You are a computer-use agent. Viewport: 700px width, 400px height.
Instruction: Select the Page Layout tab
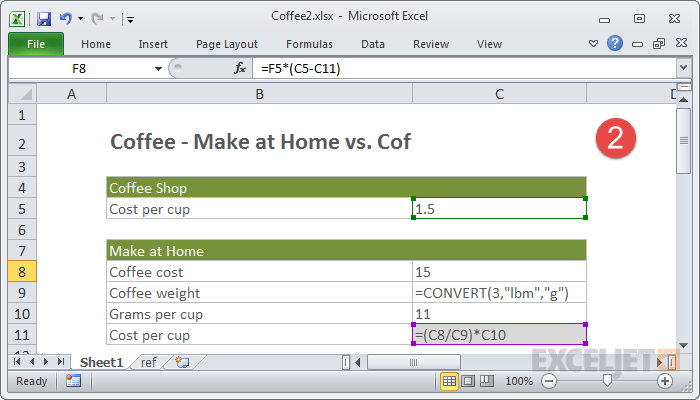[227, 44]
